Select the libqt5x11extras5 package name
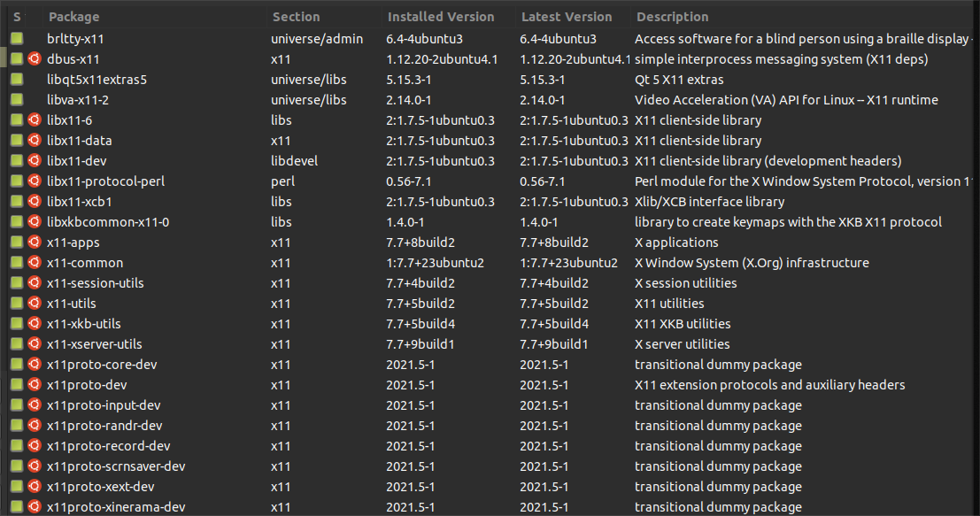Screen dimensions: 980x516 (96, 80)
